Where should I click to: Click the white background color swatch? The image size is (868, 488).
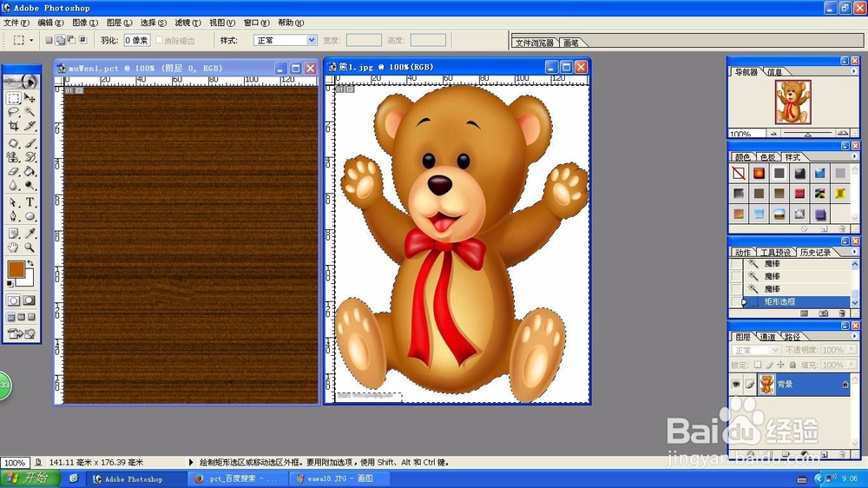pos(28,279)
